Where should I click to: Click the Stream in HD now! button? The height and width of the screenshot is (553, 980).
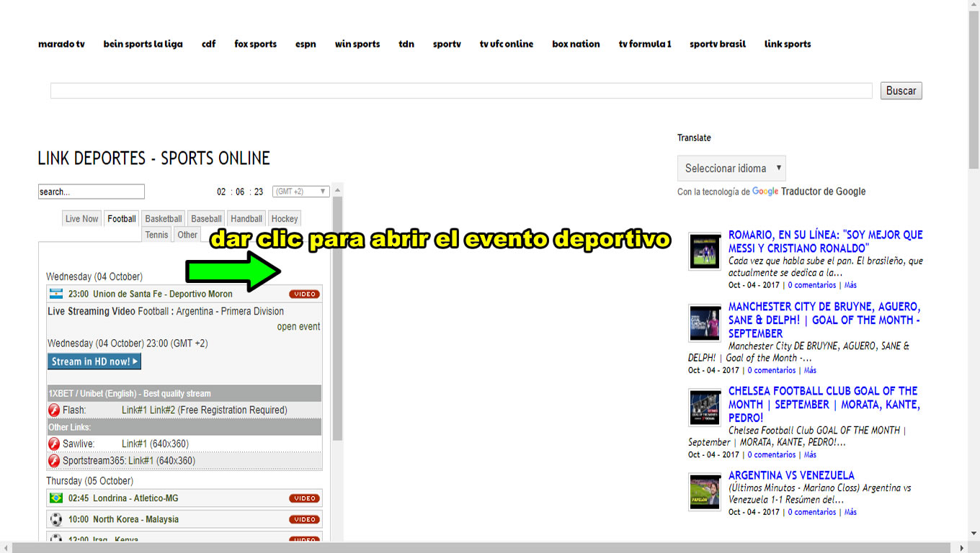tap(94, 361)
